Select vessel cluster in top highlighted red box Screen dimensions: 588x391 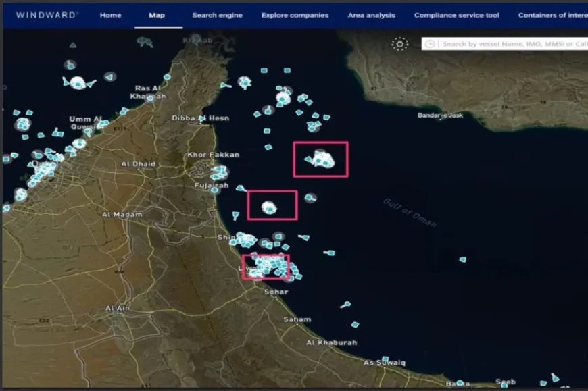[x=323, y=160]
